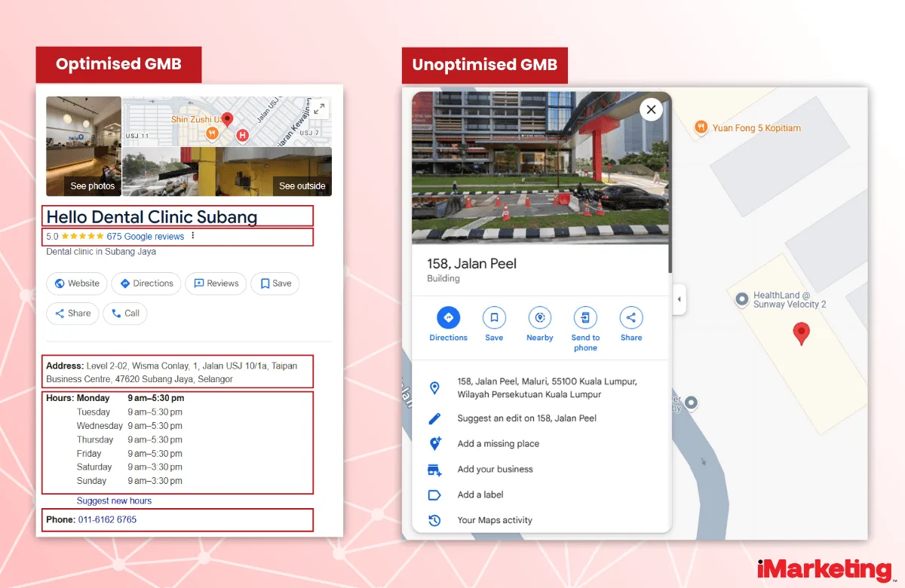The height and width of the screenshot is (588, 905).
Task: Click the blue Directions icon in Maps panel
Action: click(x=449, y=317)
